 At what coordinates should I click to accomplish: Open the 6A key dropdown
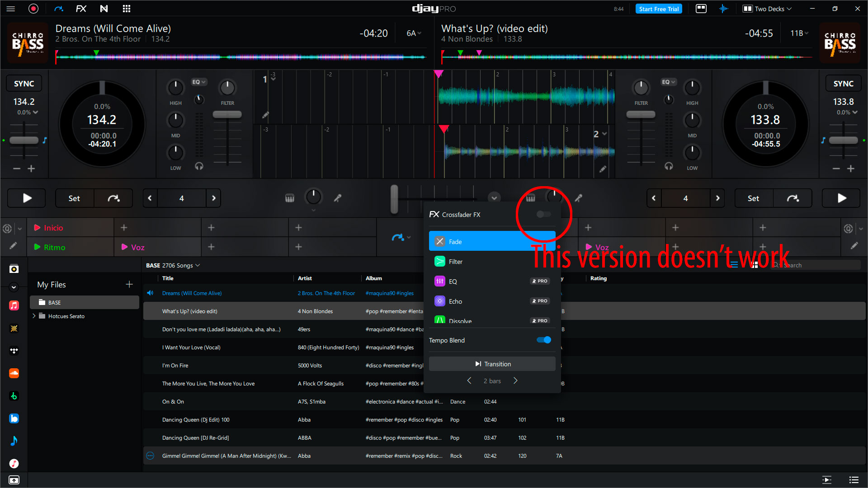(x=414, y=33)
